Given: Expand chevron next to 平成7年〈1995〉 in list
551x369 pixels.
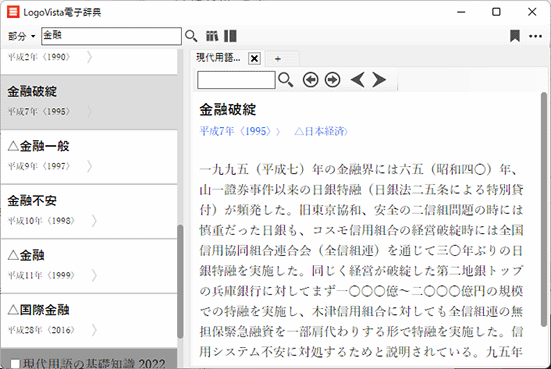Looking at the screenshot, I should coord(90,111).
